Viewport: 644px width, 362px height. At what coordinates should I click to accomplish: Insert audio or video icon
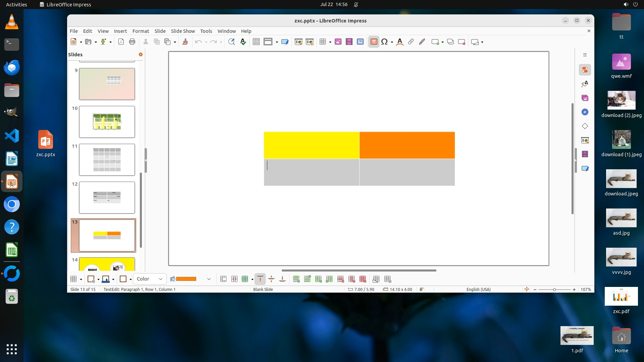[349, 42]
